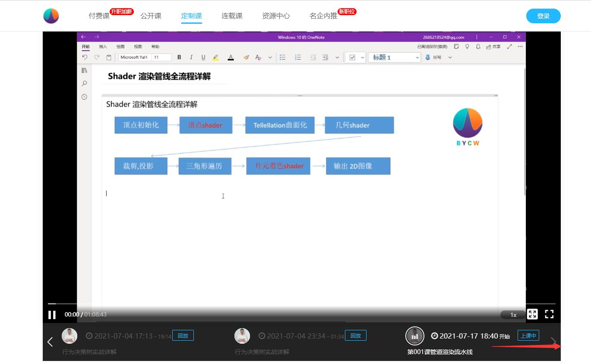Switch to the OneNote 开始 tab

(86, 47)
